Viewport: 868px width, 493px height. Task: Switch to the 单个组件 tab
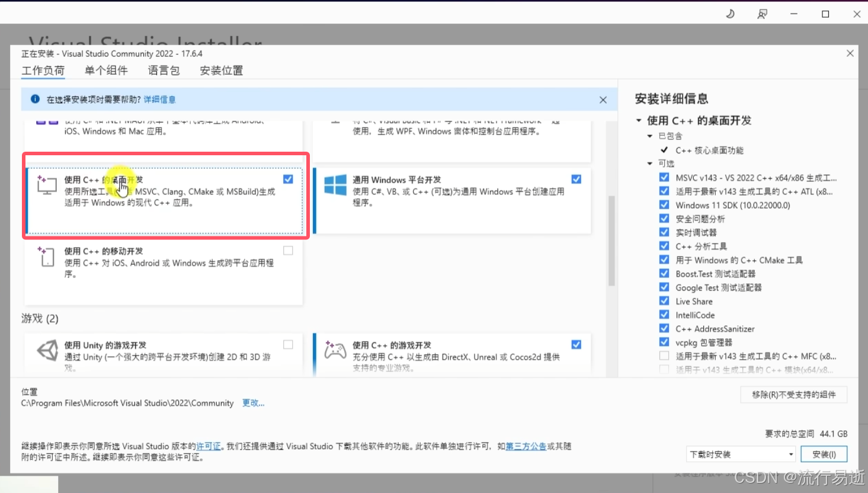[106, 71]
